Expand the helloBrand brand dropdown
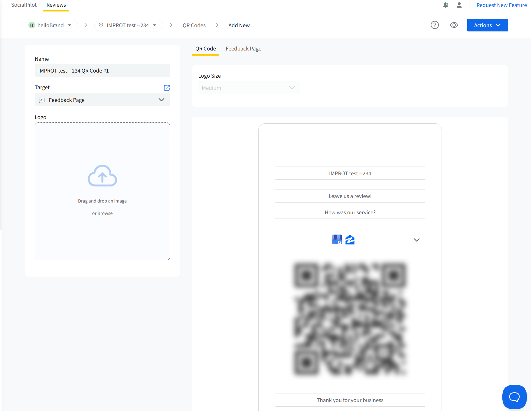Image resolution: width=532 pixels, height=412 pixels. [x=51, y=25]
